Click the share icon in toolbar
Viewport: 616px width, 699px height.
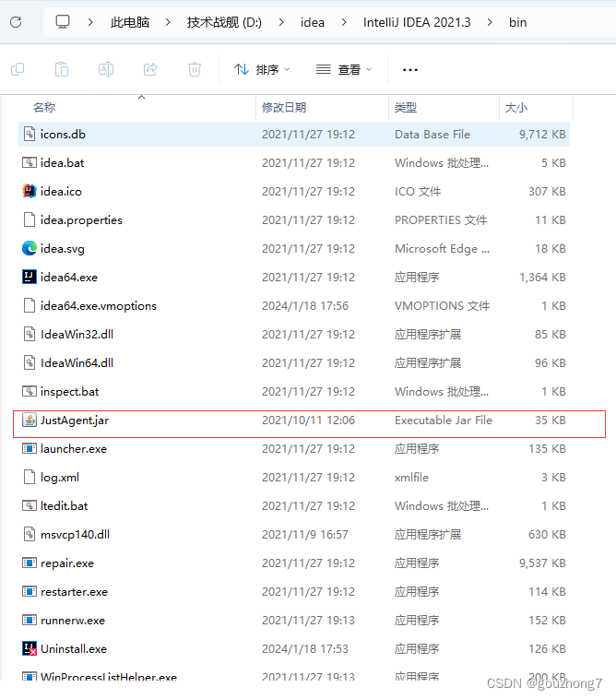[x=150, y=69]
